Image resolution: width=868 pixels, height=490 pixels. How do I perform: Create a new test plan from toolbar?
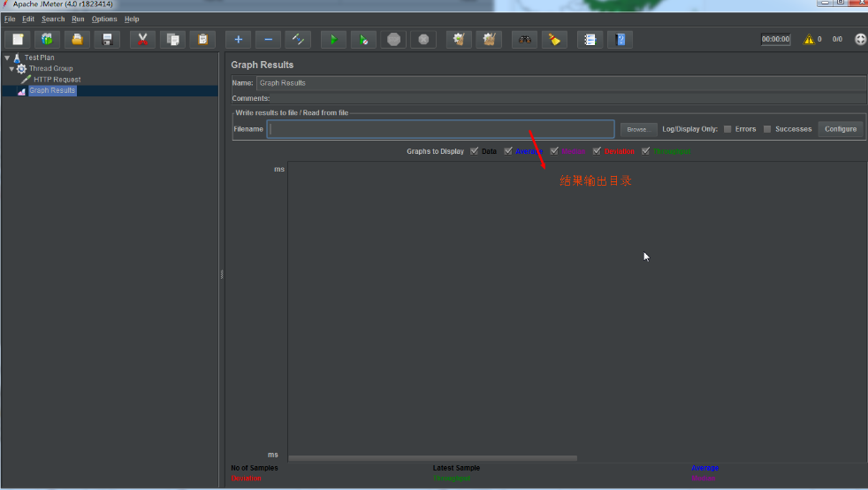[18, 39]
